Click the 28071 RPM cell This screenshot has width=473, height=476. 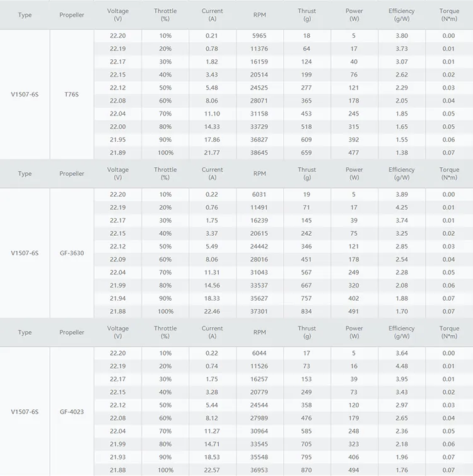[259, 101]
